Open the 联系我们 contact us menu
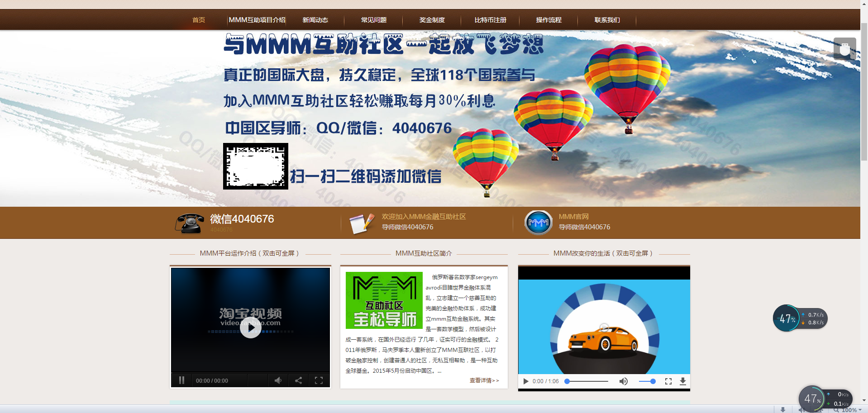This screenshot has width=868, height=413. coord(607,20)
